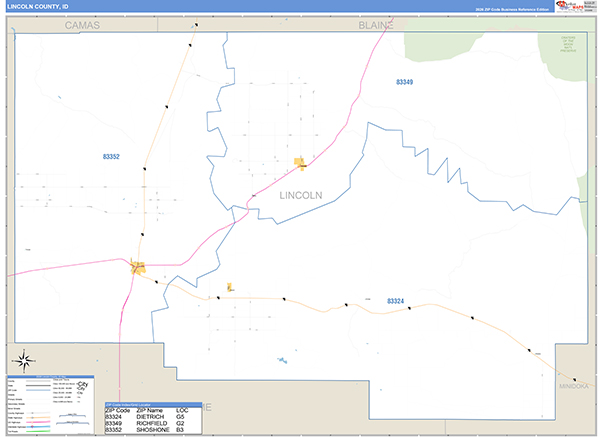Click the CAMAS county label
This screenshot has width=600, height=437.
82,25
